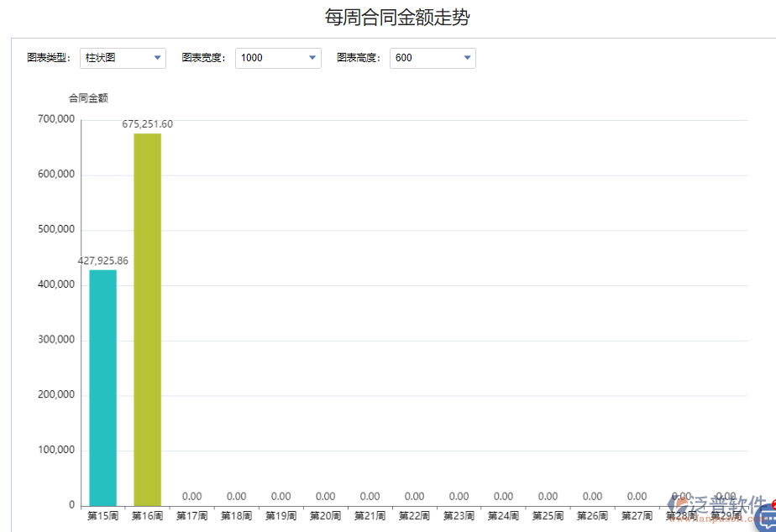Open the 图表宽度 width dropdown showing 1000
The width and height of the screenshot is (776, 532).
pos(312,58)
